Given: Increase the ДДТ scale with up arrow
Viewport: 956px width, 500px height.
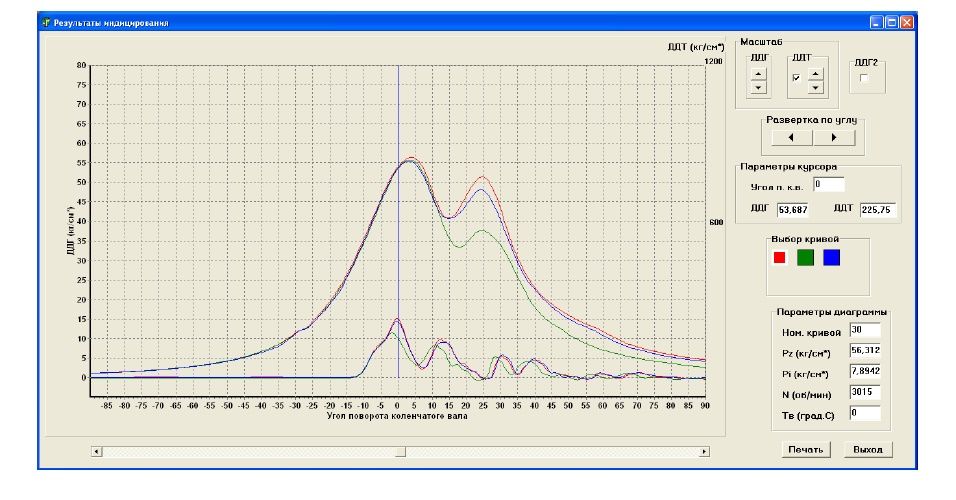Looking at the screenshot, I should 815,73.
